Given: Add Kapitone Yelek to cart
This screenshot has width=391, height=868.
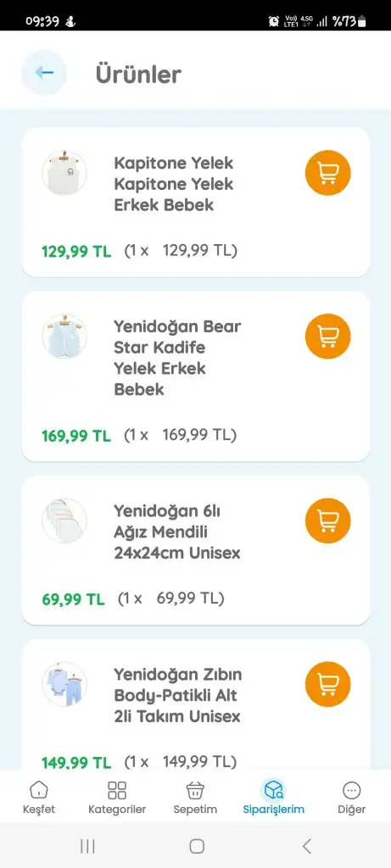Looking at the screenshot, I should 328,173.
